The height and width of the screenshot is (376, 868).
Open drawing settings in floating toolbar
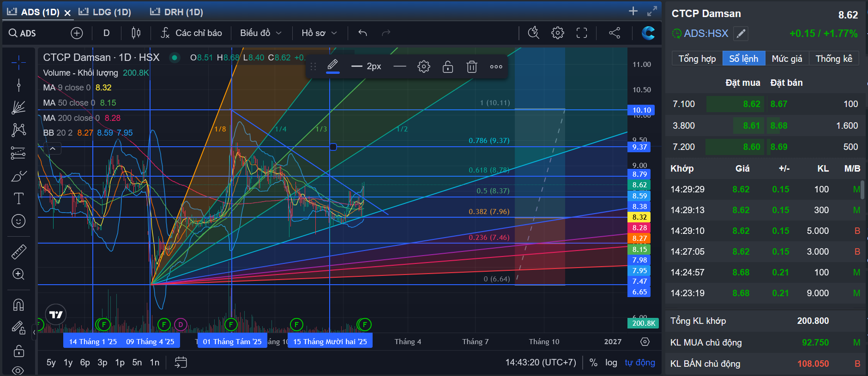coord(424,66)
